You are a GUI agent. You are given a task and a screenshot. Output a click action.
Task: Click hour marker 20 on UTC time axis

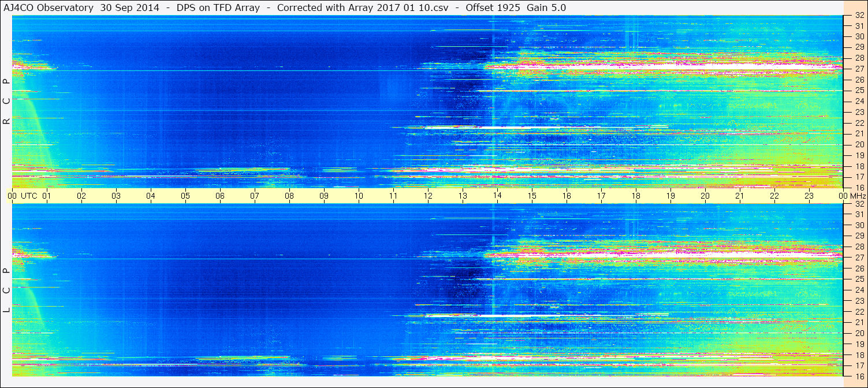[705, 196]
